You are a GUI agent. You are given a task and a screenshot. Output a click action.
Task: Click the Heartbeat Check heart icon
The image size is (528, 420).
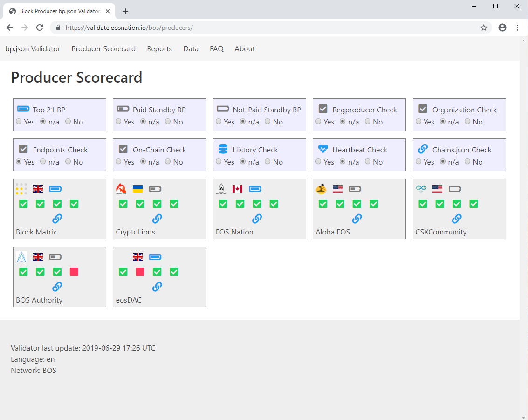point(323,149)
